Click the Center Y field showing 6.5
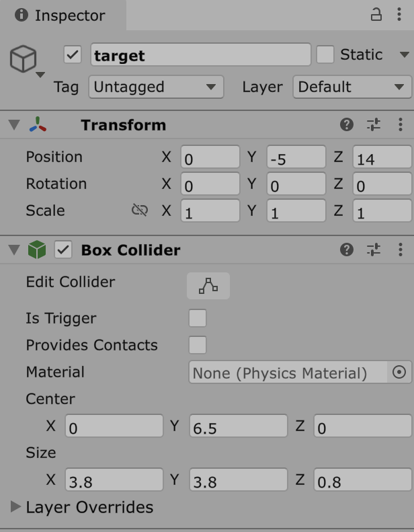 click(x=239, y=426)
